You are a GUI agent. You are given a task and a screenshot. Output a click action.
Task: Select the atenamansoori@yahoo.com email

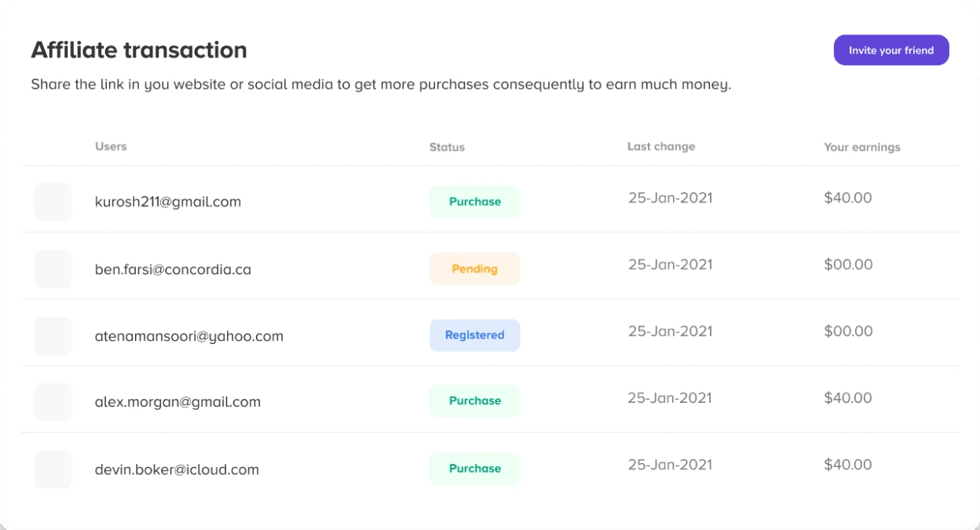point(189,336)
